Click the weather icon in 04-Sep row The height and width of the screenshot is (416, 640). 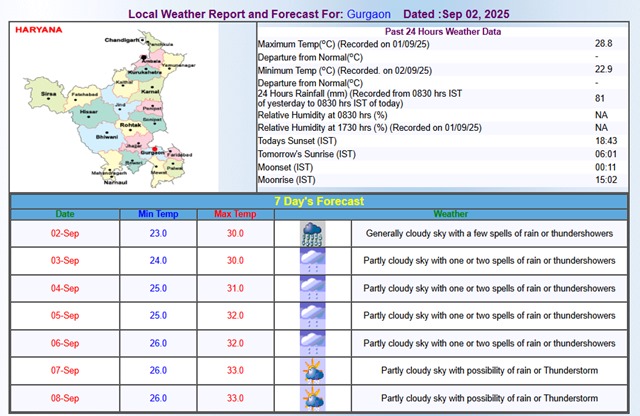[x=313, y=288]
